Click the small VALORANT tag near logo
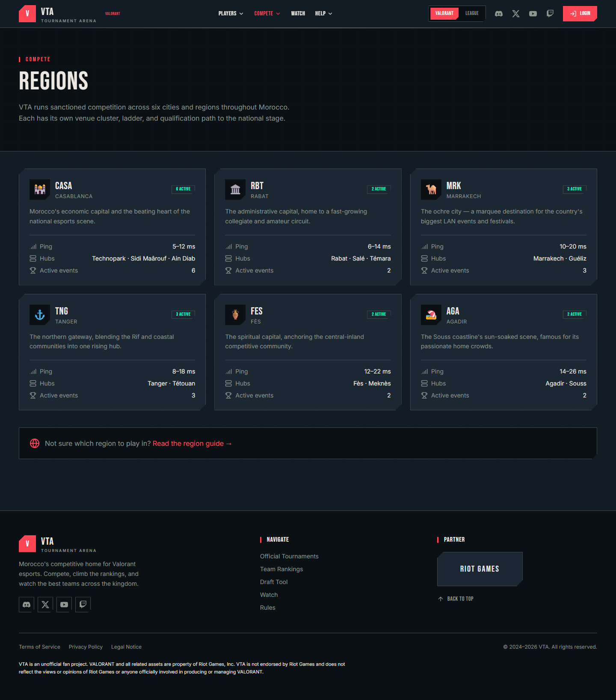 [x=113, y=14]
